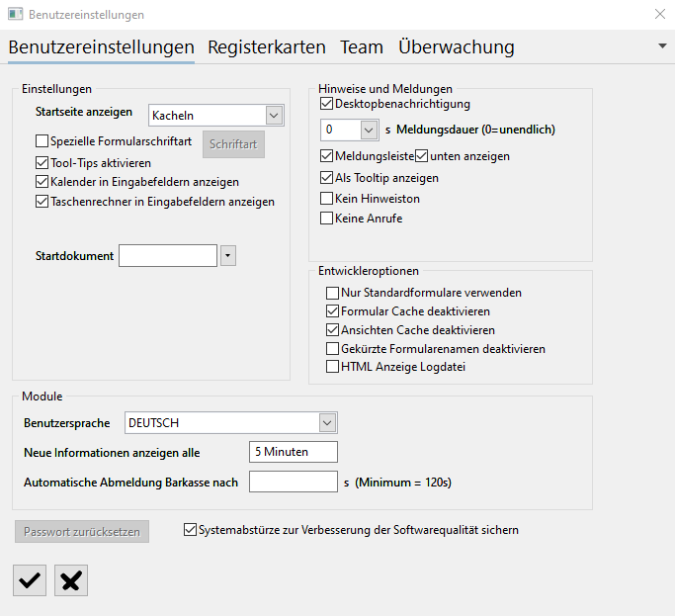Click the Passwort zurücksetzen button

pyautogui.click(x=82, y=532)
